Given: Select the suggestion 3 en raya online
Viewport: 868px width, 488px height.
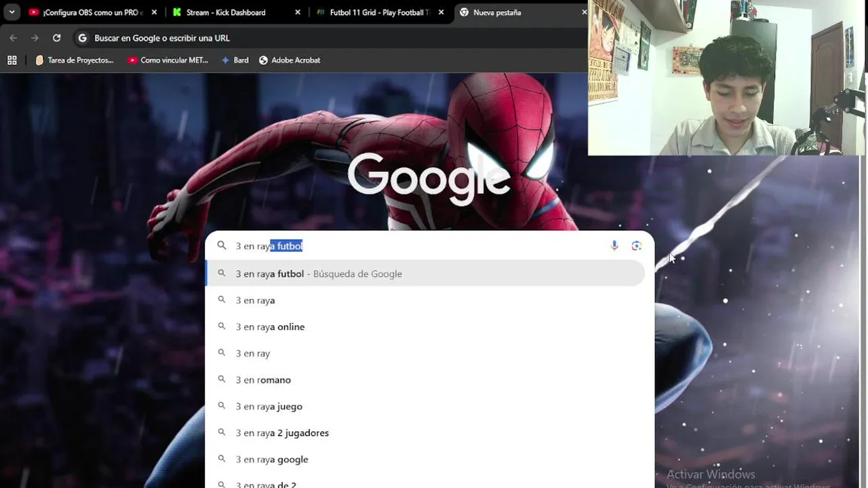Looking at the screenshot, I should click(425, 327).
